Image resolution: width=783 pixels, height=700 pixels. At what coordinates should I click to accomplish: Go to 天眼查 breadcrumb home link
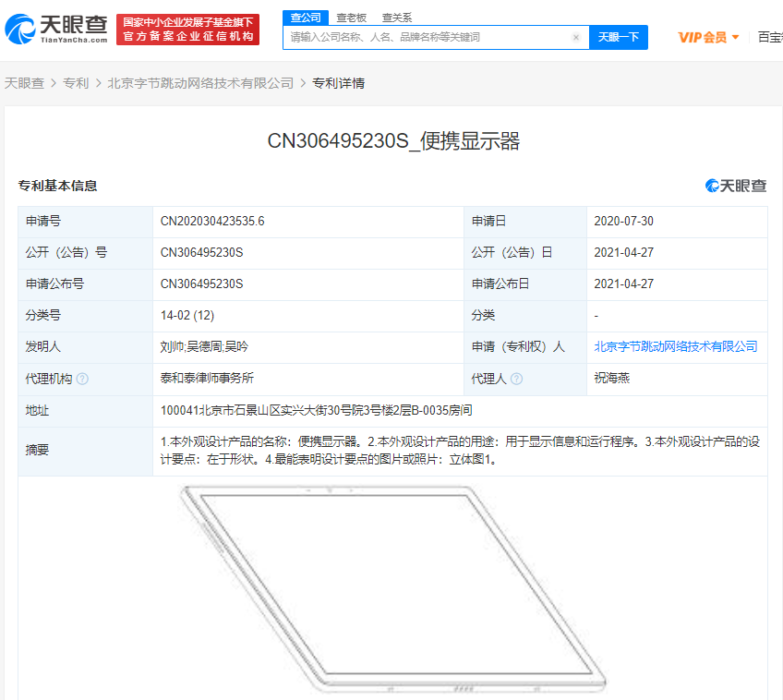(24, 83)
